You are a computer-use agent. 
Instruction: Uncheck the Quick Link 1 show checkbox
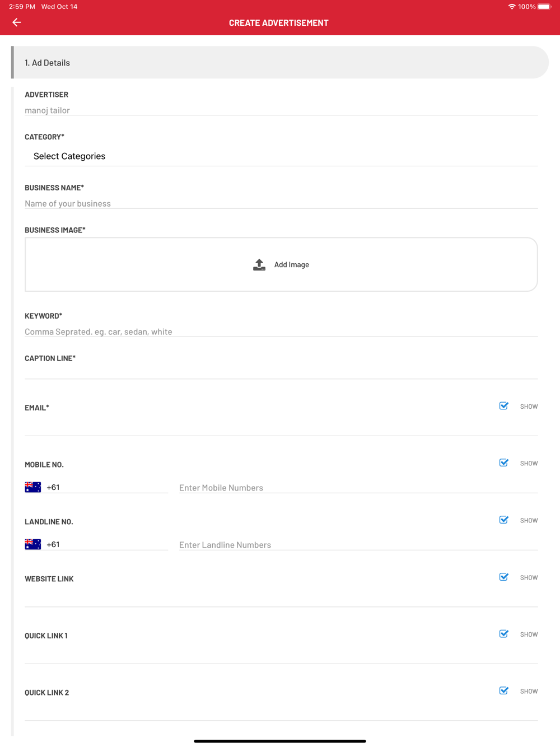click(504, 634)
